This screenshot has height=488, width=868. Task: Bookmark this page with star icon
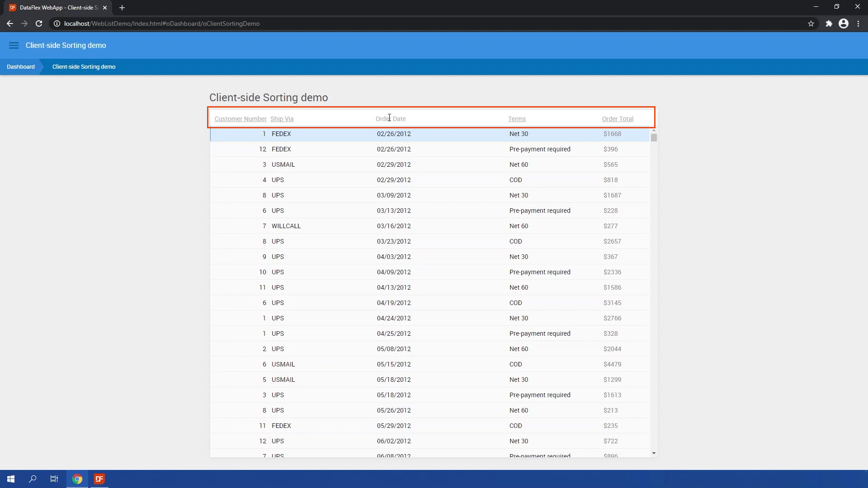pos(811,23)
